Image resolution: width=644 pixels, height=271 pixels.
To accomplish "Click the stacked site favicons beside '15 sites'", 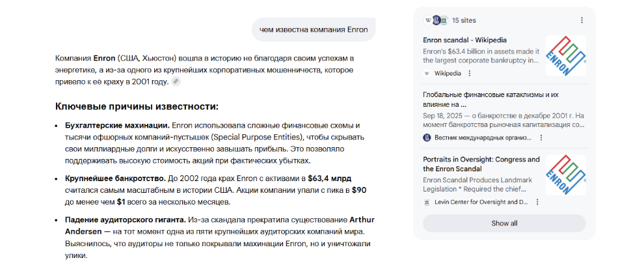I will (x=436, y=20).
